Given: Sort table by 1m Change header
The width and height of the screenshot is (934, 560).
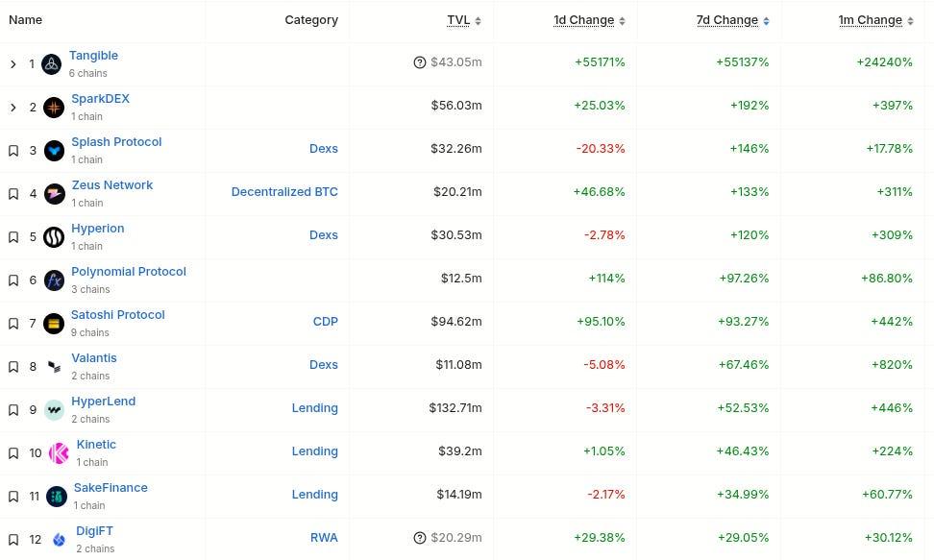Looking at the screenshot, I should pos(871,20).
